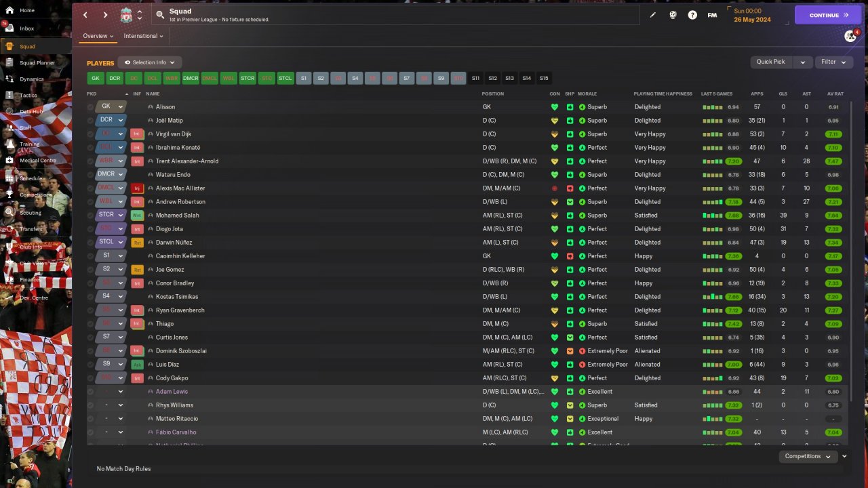Open the Finances screen

coord(30,279)
